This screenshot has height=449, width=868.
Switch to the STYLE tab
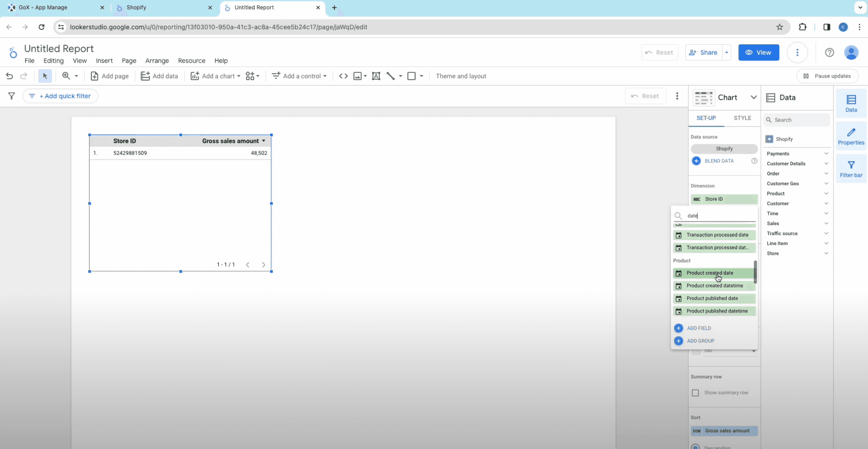[x=742, y=118]
